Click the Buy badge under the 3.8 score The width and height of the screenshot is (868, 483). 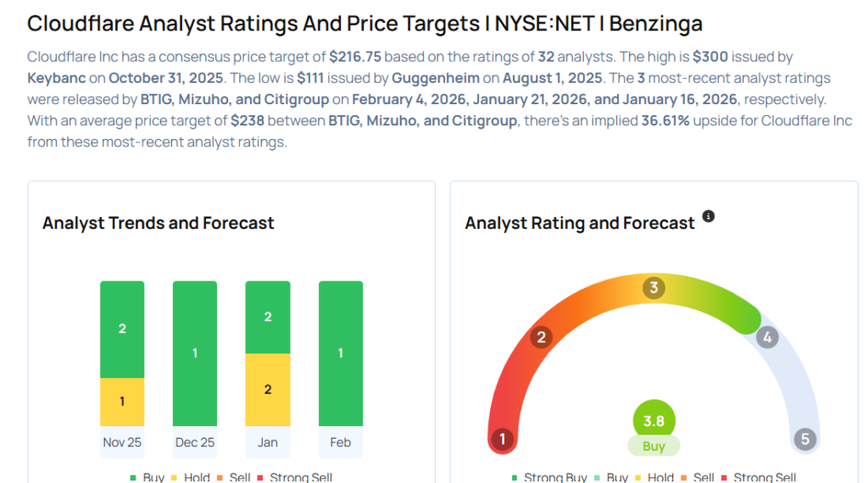[654, 447]
